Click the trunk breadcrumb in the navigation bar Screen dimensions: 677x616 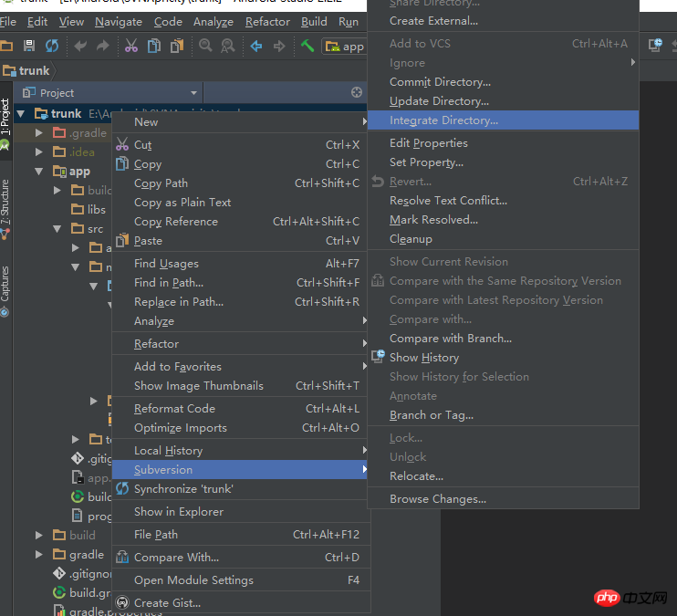point(34,70)
